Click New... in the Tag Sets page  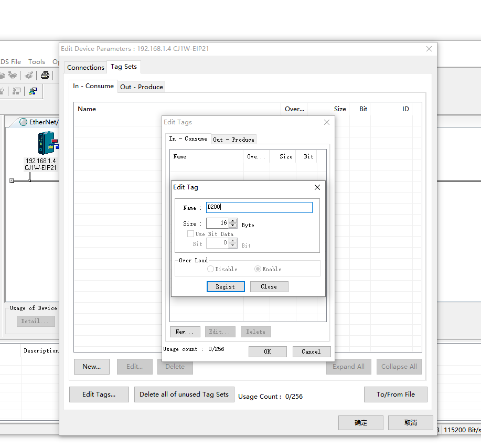pos(92,367)
